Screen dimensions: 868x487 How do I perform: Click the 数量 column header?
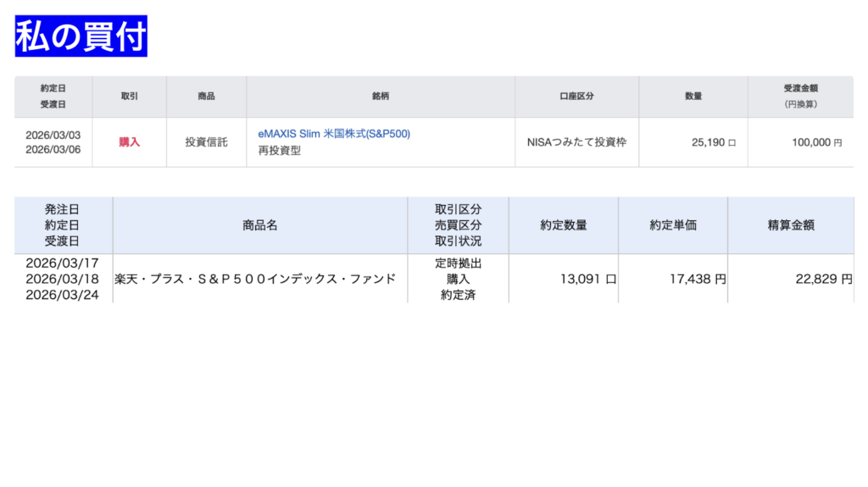[x=693, y=97]
